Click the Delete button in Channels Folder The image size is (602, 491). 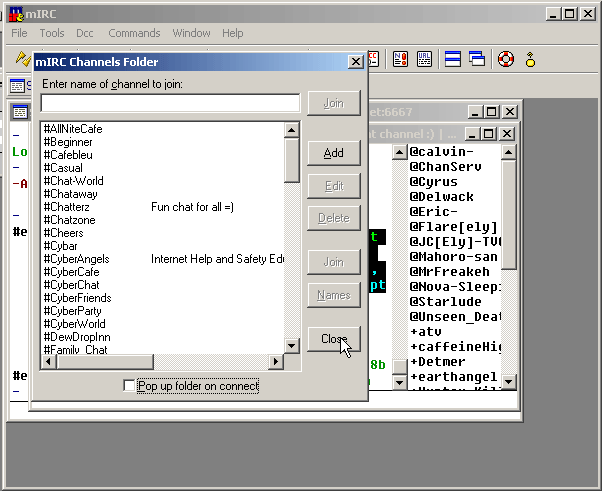pos(334,218)
